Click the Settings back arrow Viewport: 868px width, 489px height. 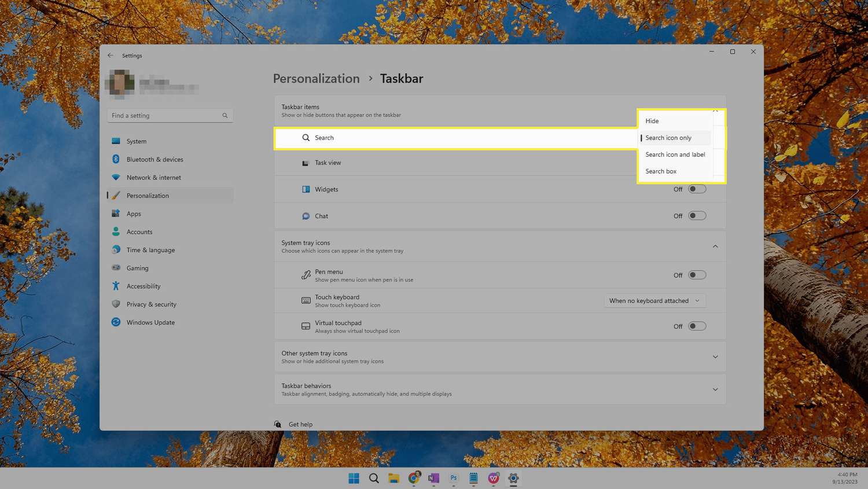[111, 56]
